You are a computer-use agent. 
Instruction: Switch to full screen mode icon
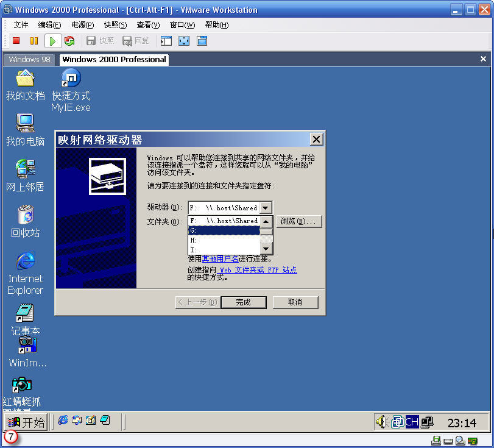pos(184,41)
